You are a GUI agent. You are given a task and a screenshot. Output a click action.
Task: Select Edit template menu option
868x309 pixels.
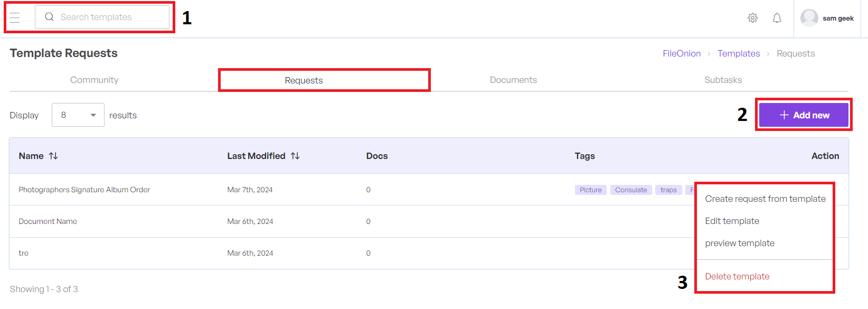pos(732,221)
